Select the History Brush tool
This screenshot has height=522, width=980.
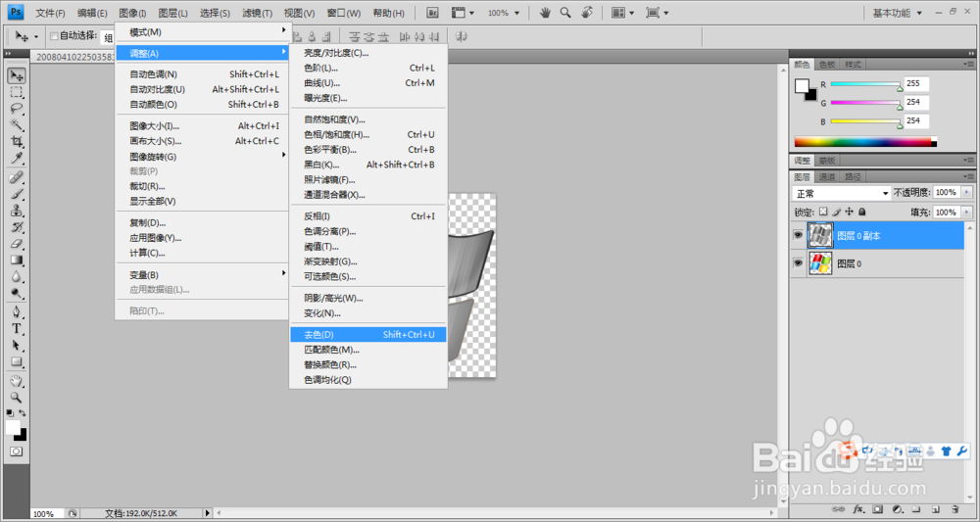17,227
